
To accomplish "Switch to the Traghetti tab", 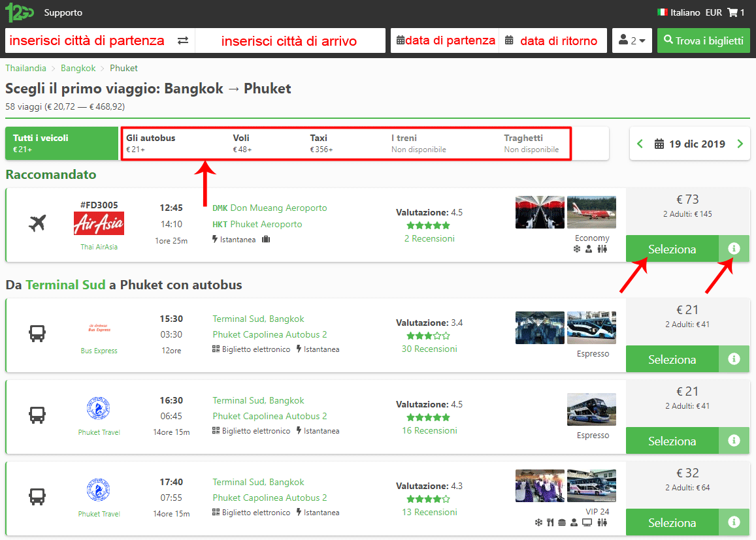I will point(531,143).
